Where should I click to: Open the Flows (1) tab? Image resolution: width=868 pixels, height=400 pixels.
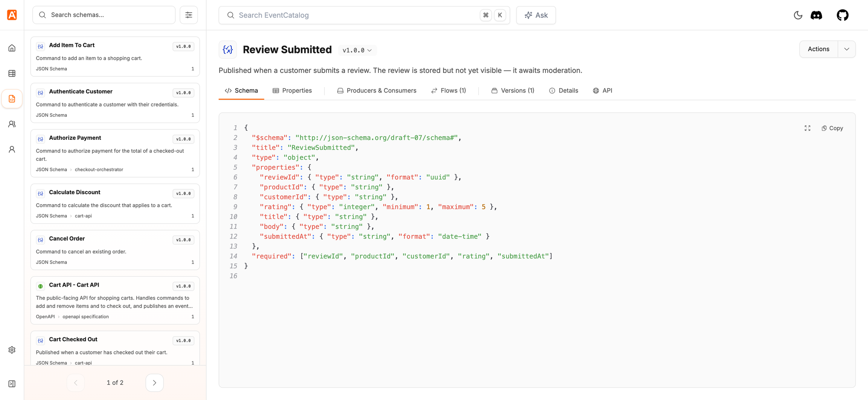point(448,91)
